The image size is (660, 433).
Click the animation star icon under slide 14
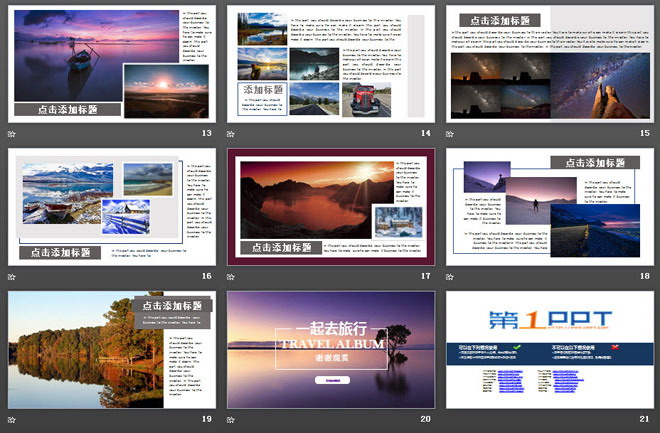[232, 133]
